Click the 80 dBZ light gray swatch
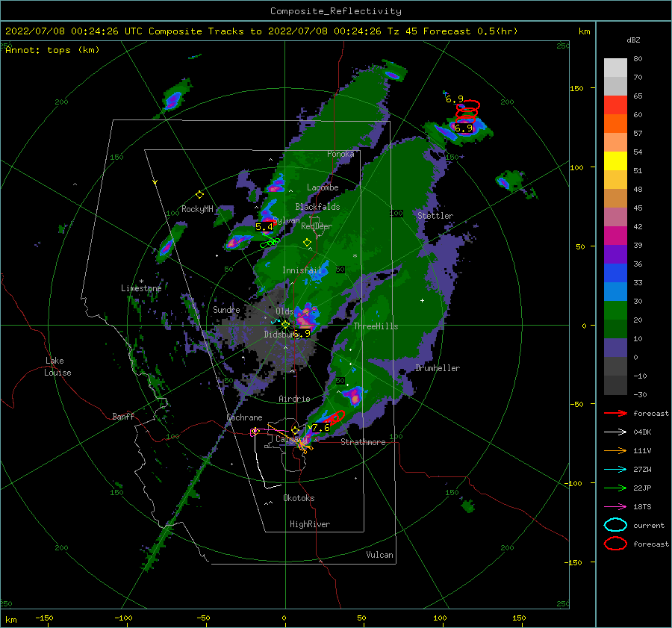The image size is (672, 628). tap(615, 68)
